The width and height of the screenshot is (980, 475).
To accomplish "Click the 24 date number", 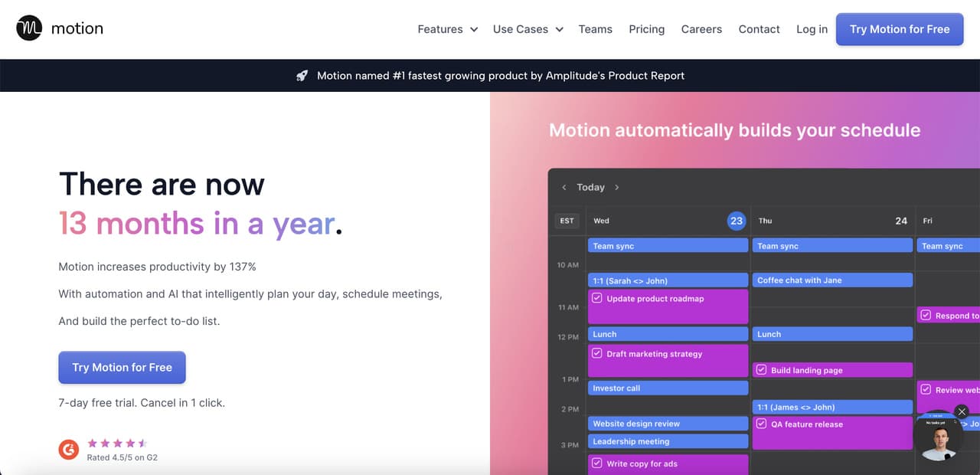I will [x=901, y=221].
